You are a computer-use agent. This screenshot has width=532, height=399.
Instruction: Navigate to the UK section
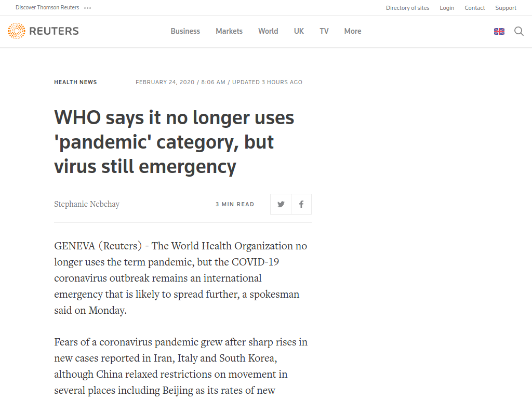click(299, 31)
